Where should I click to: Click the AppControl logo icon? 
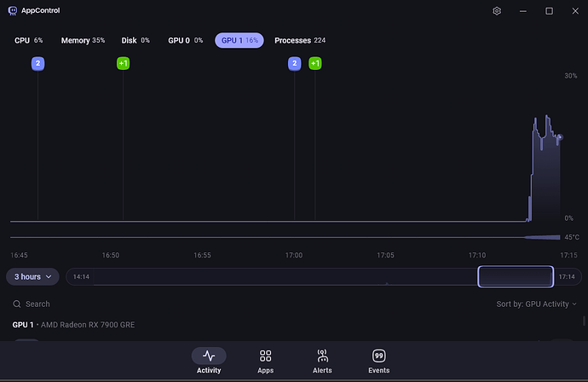[x=12, y=11]
